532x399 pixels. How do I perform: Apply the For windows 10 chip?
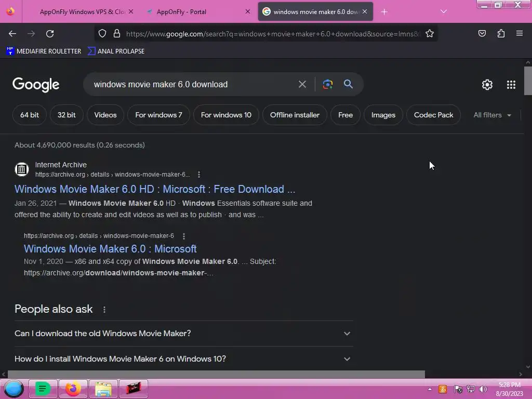point(227,115)
